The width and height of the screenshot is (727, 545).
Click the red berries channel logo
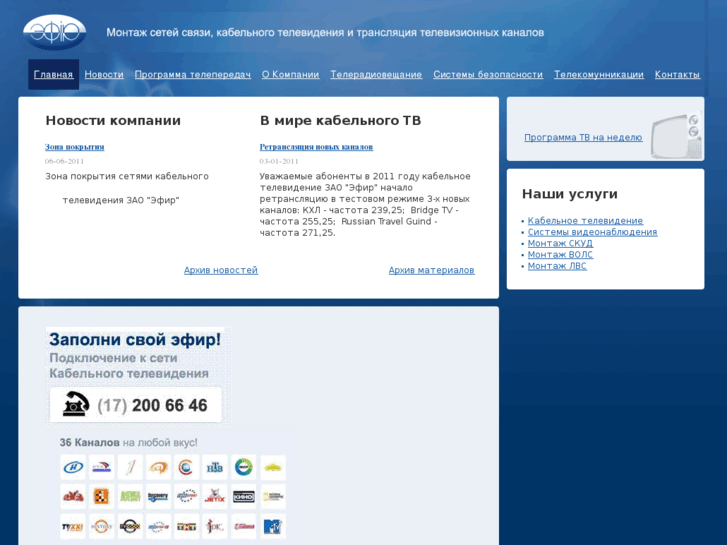click(x=73, y=497)
